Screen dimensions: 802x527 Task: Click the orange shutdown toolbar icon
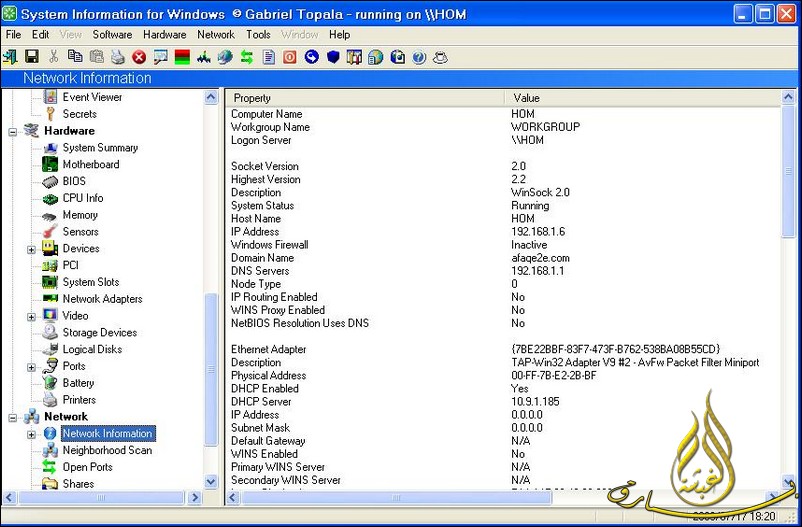(290, 57)
